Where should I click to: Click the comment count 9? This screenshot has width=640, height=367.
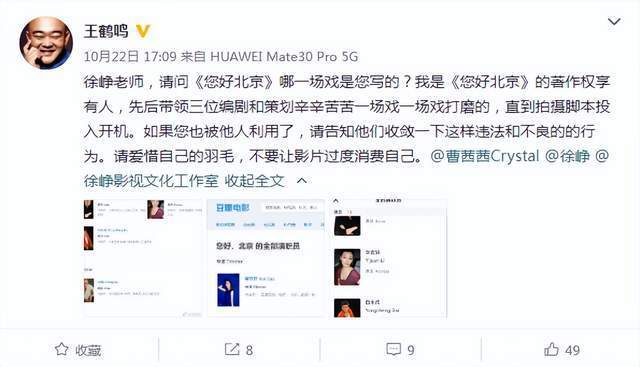(411, 350)
